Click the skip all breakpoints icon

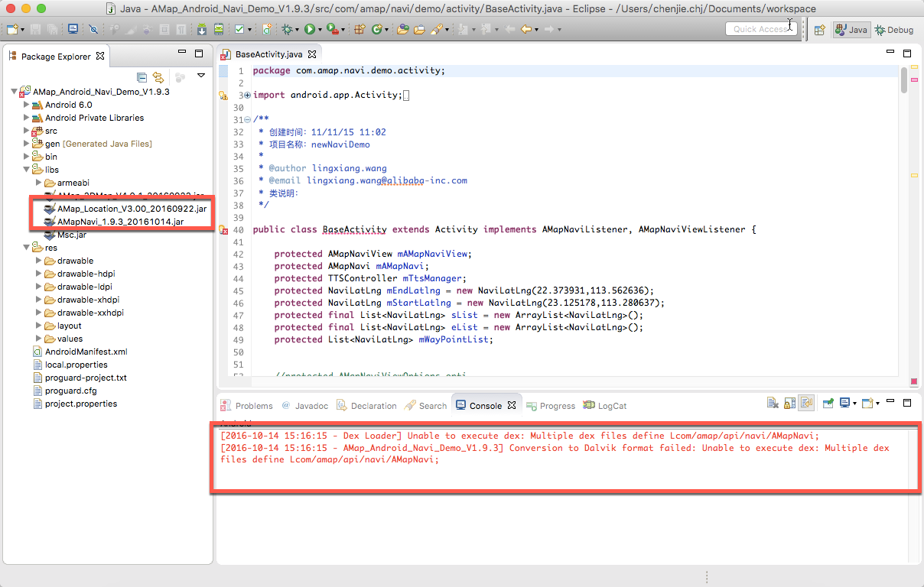(93, 29)
